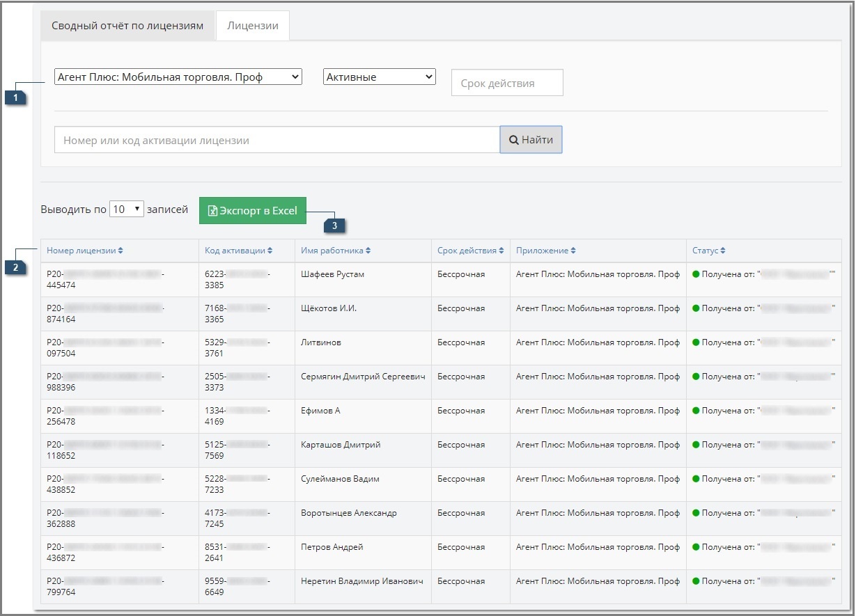This screenshot has width=856, height=616.
Task: Click license number ending 256478
Action: [x=106, y=416]
